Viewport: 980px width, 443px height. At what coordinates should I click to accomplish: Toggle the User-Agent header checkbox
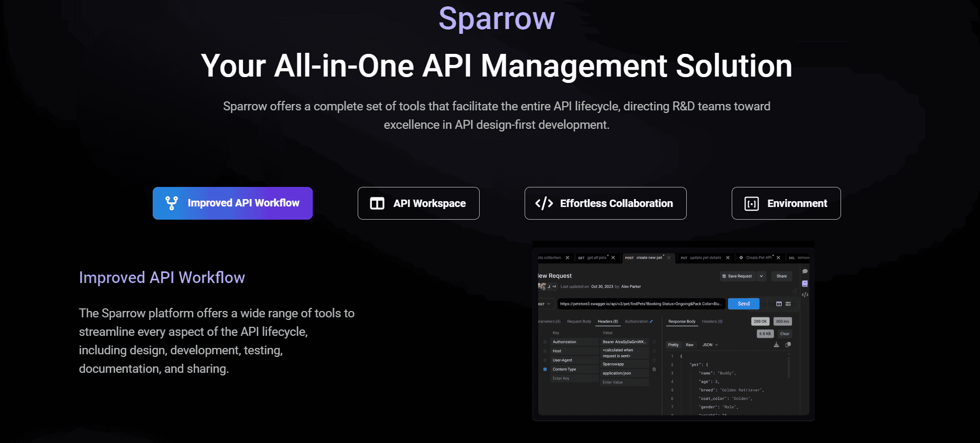click(x=545, y=360)
